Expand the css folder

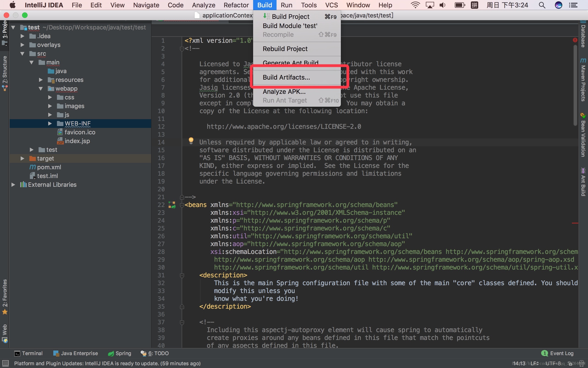coord(50,97)
